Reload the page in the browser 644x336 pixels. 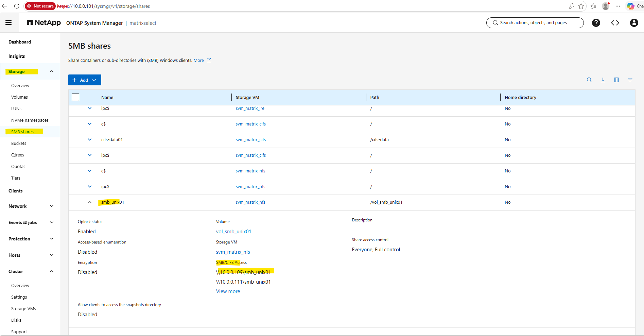click(17, 6)
